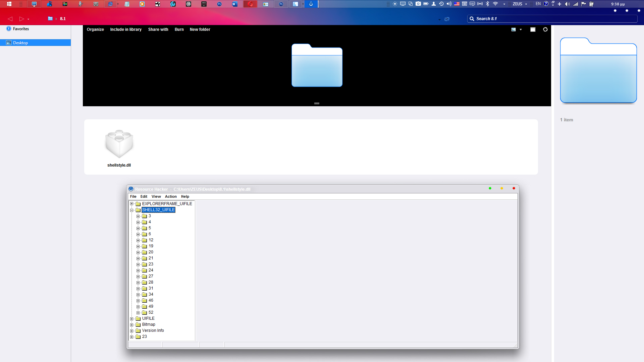Toggle the preview pane button
The width and height of the screenshot is (644, 362).
(x=533, y=29)
